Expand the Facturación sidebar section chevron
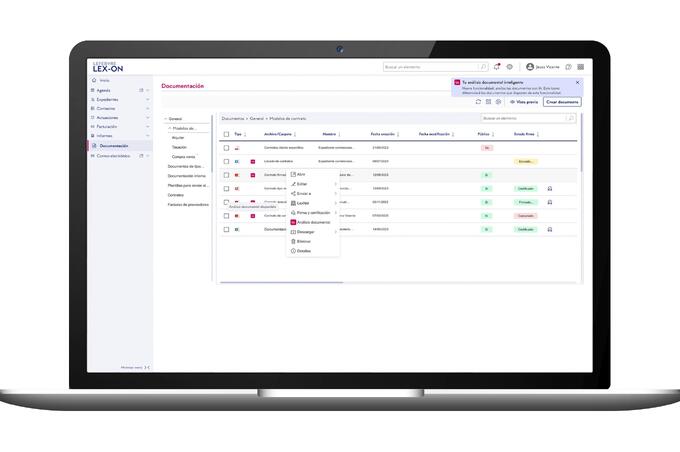Viewport: 680px width, 452px height. click(148, 127)
